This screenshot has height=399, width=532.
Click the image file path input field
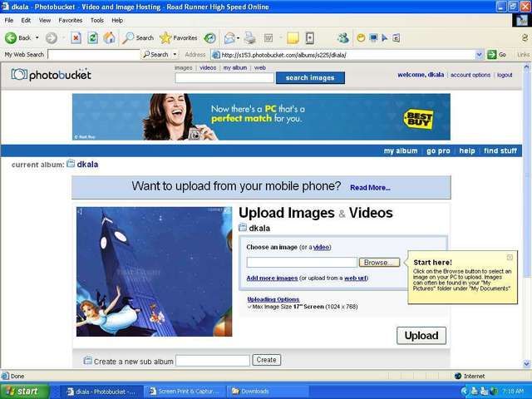coord(302,263)
